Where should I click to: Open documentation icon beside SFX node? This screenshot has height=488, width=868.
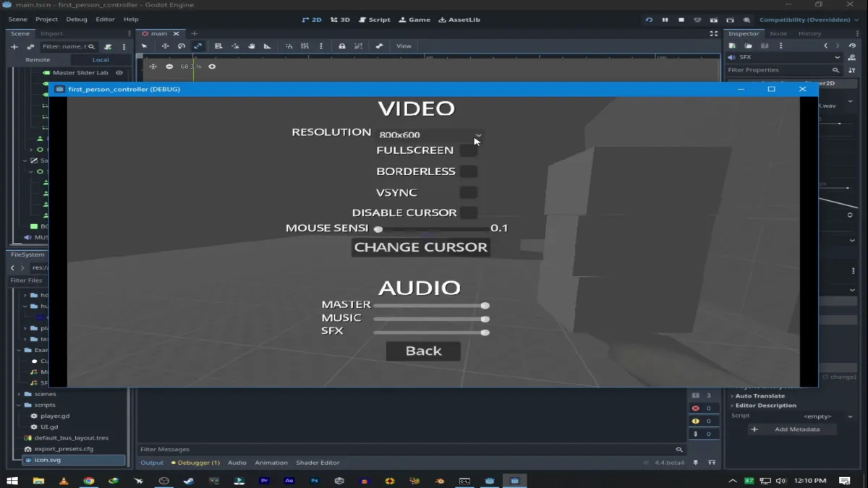tap(851, 57)
